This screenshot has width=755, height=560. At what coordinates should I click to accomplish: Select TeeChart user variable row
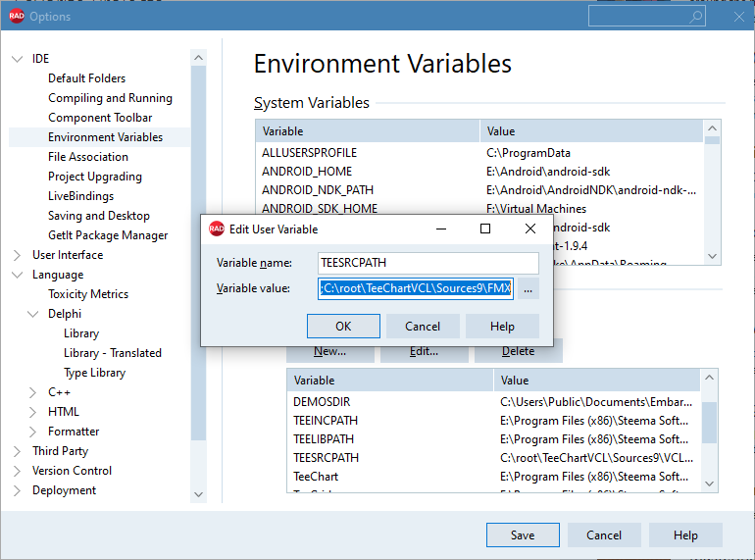(493, 477)
